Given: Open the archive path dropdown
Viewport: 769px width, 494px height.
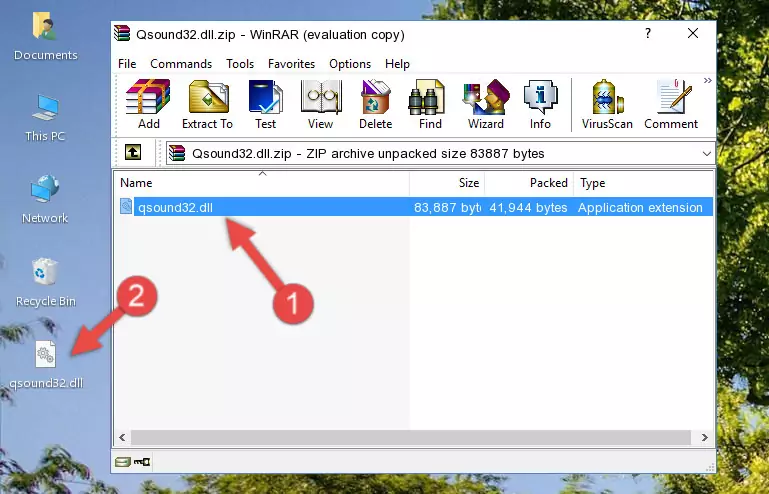Looking at the screenshot, I should [706, 154].
